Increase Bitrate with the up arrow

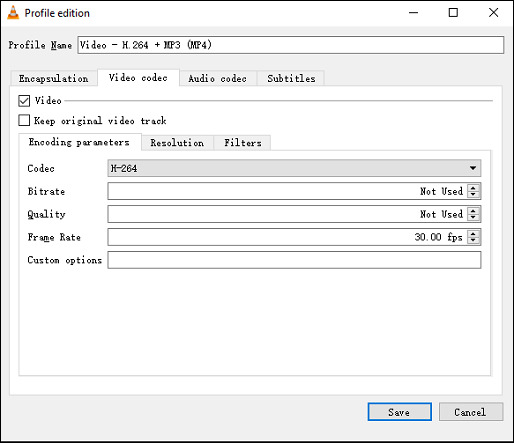click(473, 188)
